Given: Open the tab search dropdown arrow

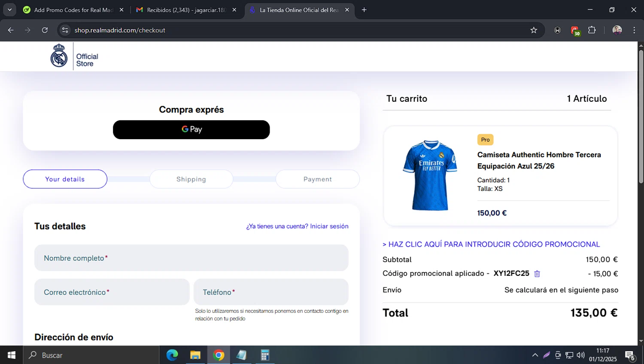Looking at the screenshot, I should pyautogui.click(x=9, y=10).
